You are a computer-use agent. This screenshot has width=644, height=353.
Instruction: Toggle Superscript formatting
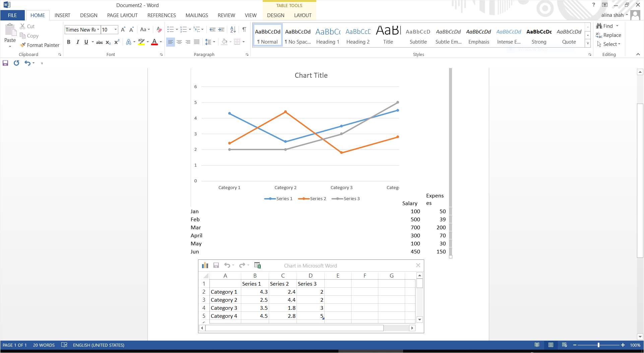117,42
